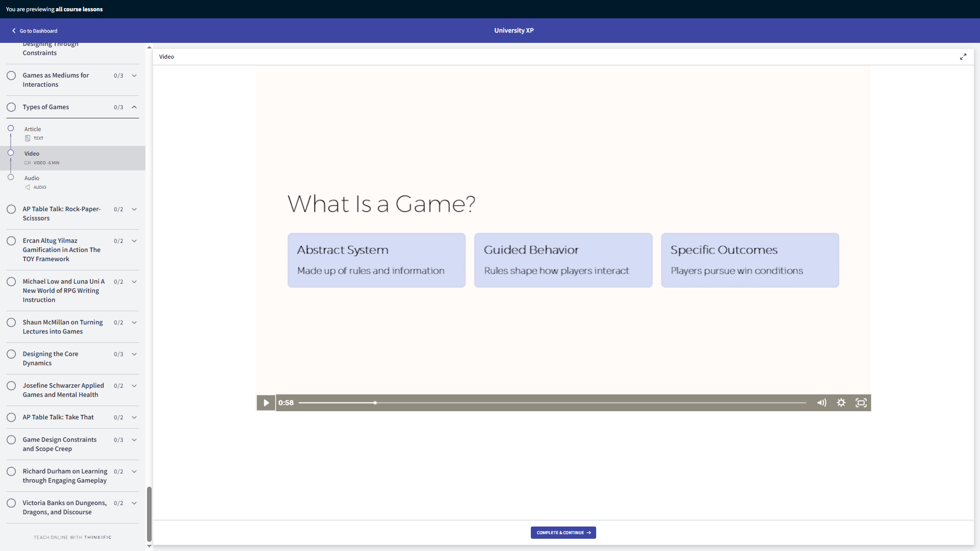Click the Audio lesson speaker icon
The height and width of the screenshot is (551, 980).
coord(28,187)
